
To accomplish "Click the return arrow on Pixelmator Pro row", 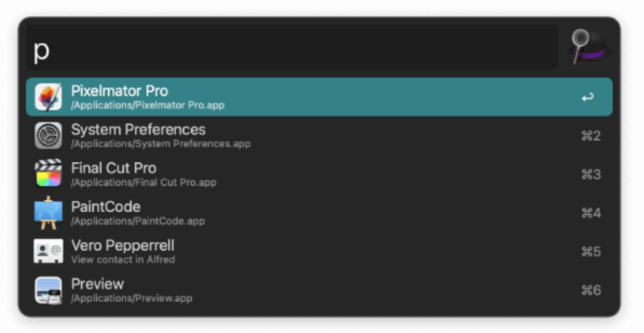I will 587,98.
